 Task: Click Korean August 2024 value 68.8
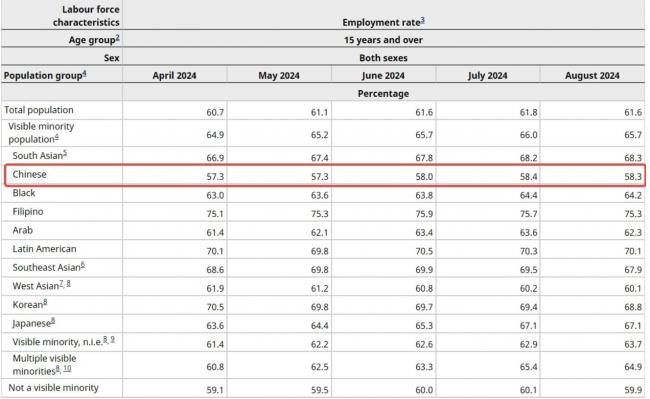(x=633, y=307)
